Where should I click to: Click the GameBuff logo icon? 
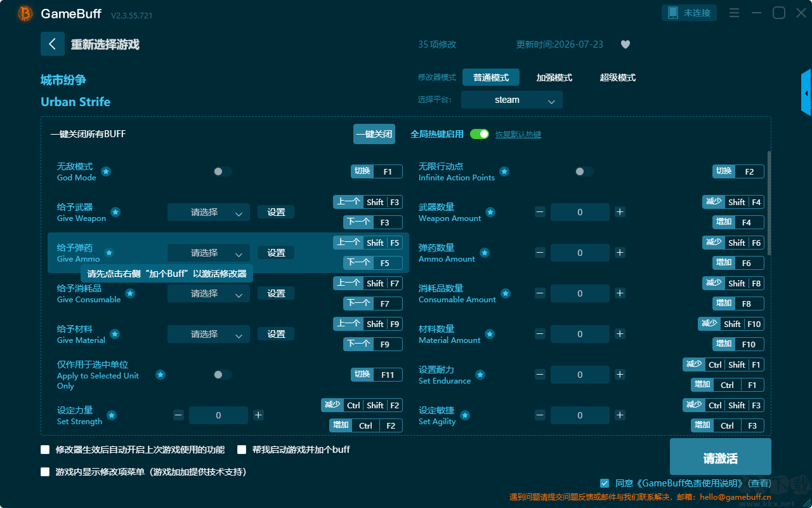coord(25,13)
